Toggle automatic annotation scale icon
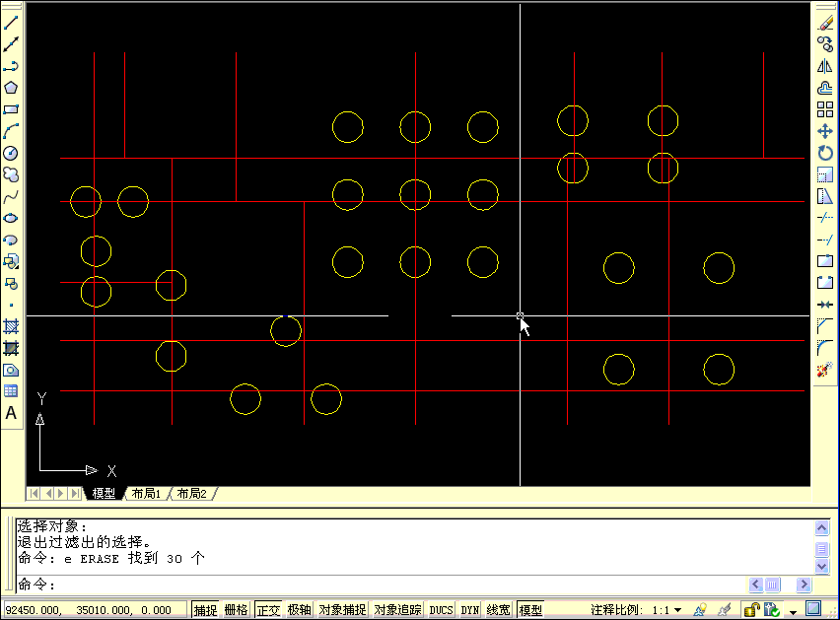The image size is (840, 620). (725, 610)
